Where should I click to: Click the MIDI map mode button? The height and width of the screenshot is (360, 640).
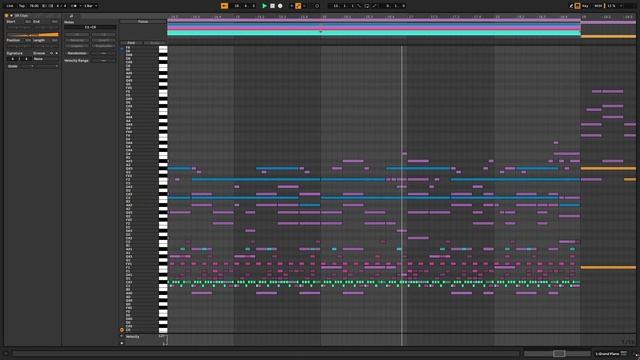point(598,6)
